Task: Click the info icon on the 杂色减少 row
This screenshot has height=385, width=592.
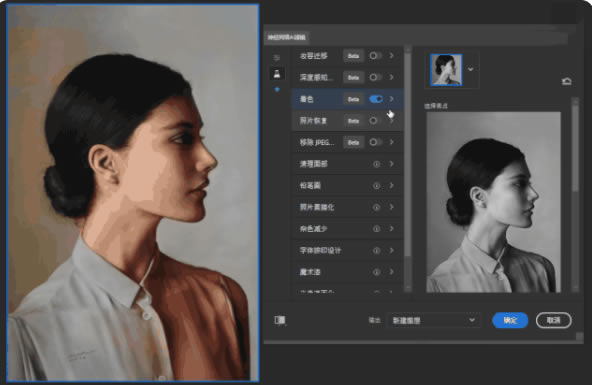Action: tap(376, 229)
